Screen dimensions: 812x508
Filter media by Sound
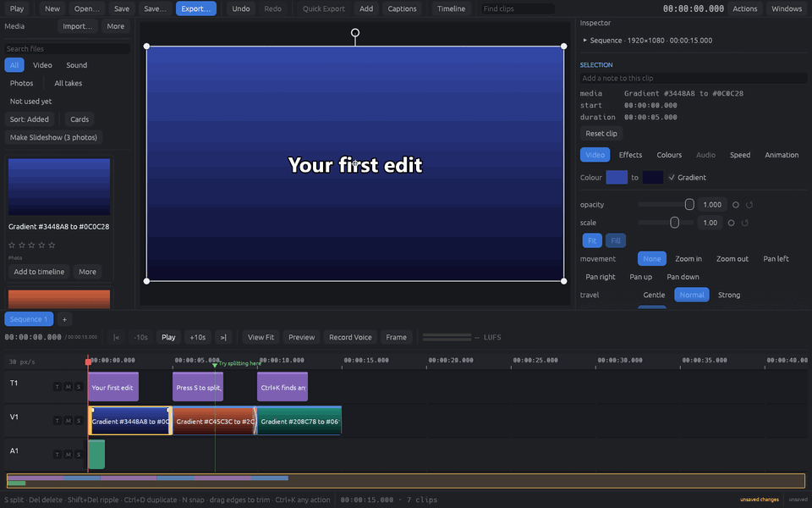point(77,65)
